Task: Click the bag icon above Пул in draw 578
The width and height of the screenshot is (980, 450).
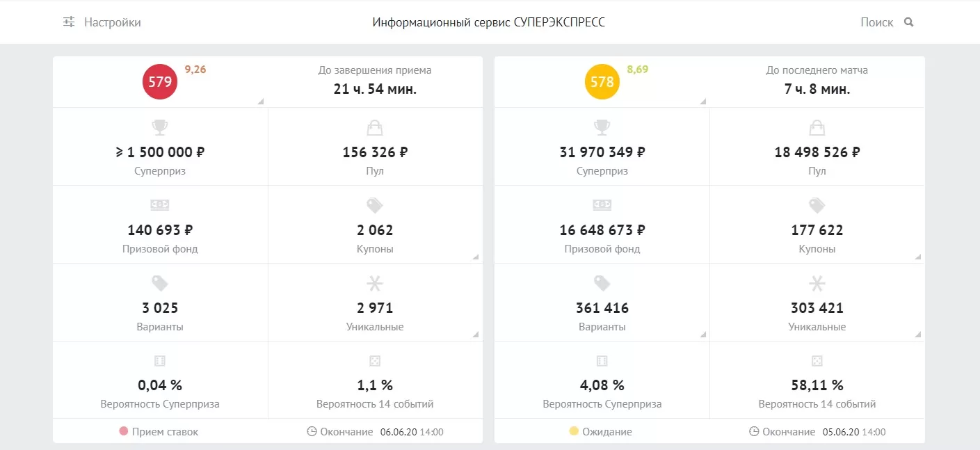Action: pyautogui.click(x=816, y=127)
